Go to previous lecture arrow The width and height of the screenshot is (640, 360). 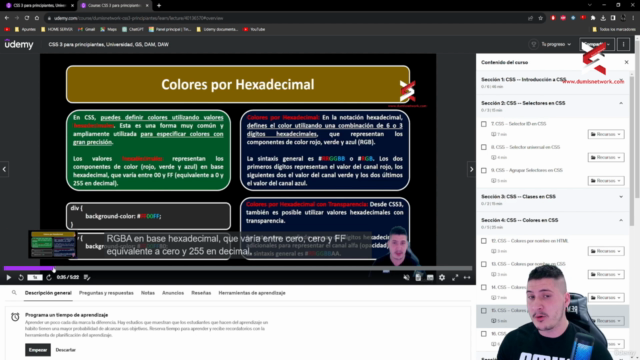click(4, 169)
